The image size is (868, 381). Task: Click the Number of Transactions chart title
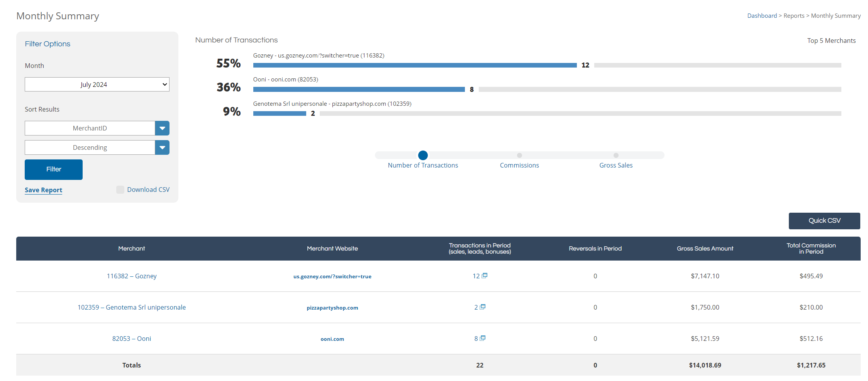pyautogui.click(x=236, y=40)
